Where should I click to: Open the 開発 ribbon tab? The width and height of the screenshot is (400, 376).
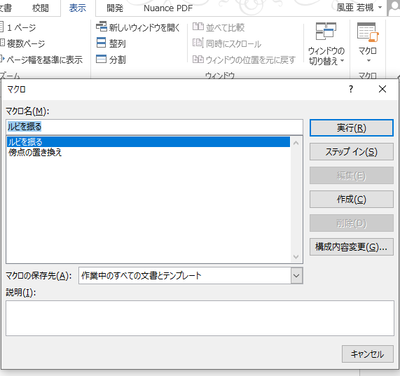[115, 8]
